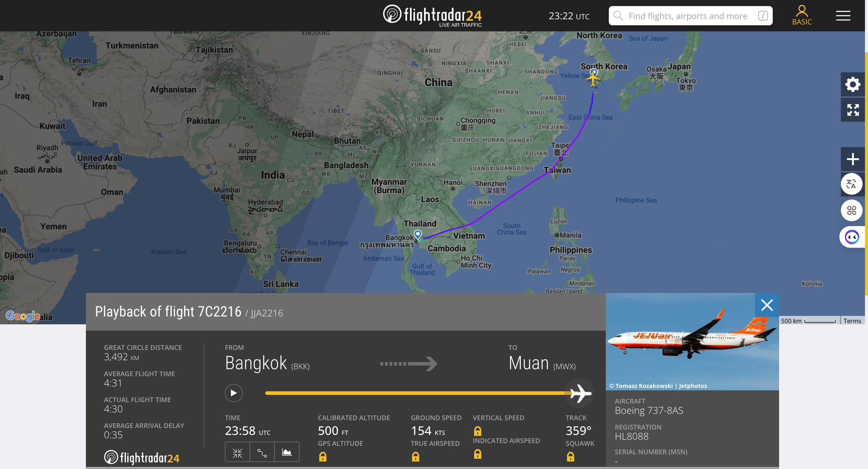This screenshot has width=868, height=469.
Task: Open map settings gear icon
Action: pyautogui.click(x=852, y=84)
